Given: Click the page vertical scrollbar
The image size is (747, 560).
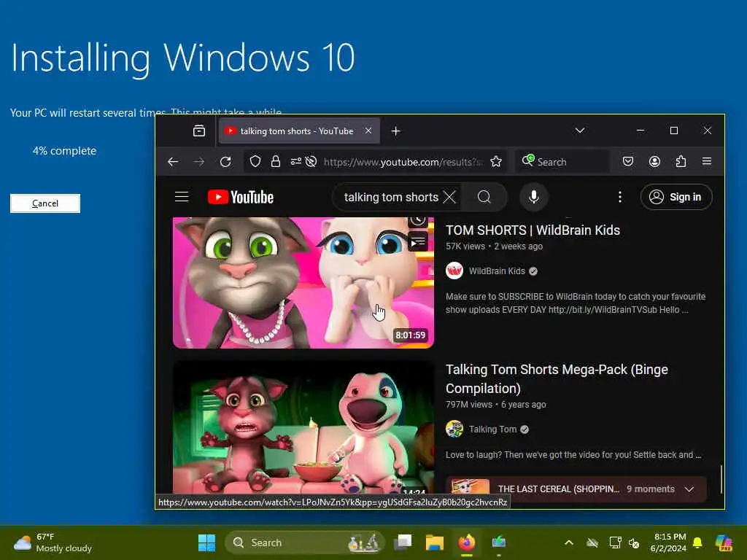Looking at the screenshot, I should pos(721,479).
